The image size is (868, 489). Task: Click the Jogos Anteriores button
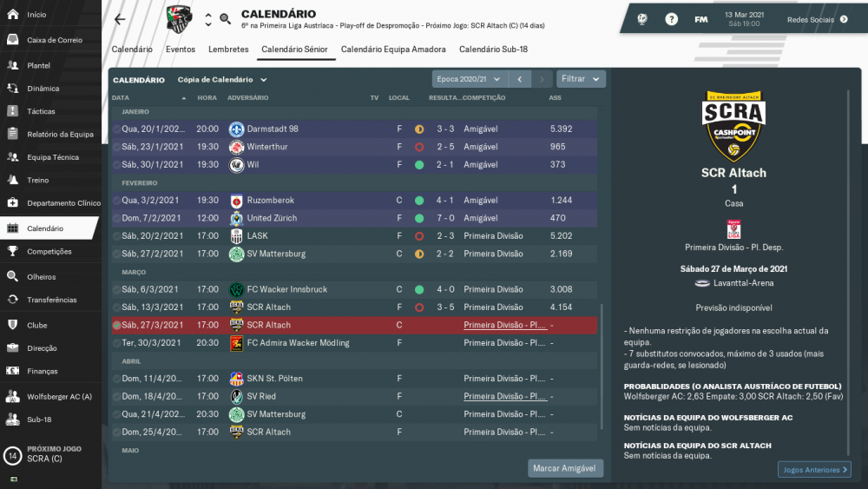tap(814, 470)
